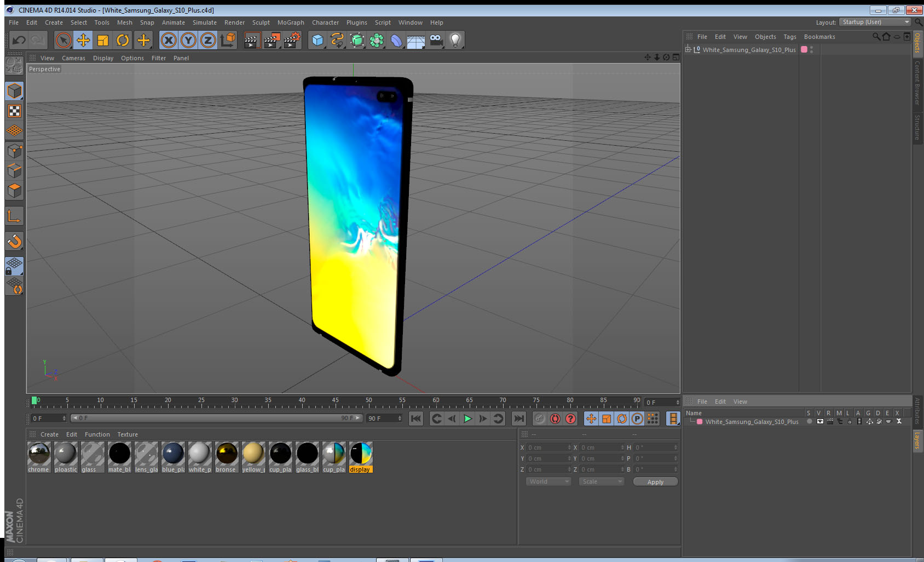Click Render to Picture Viewer icon
This screenshot has width=924, height=562.
coord(272,40)
